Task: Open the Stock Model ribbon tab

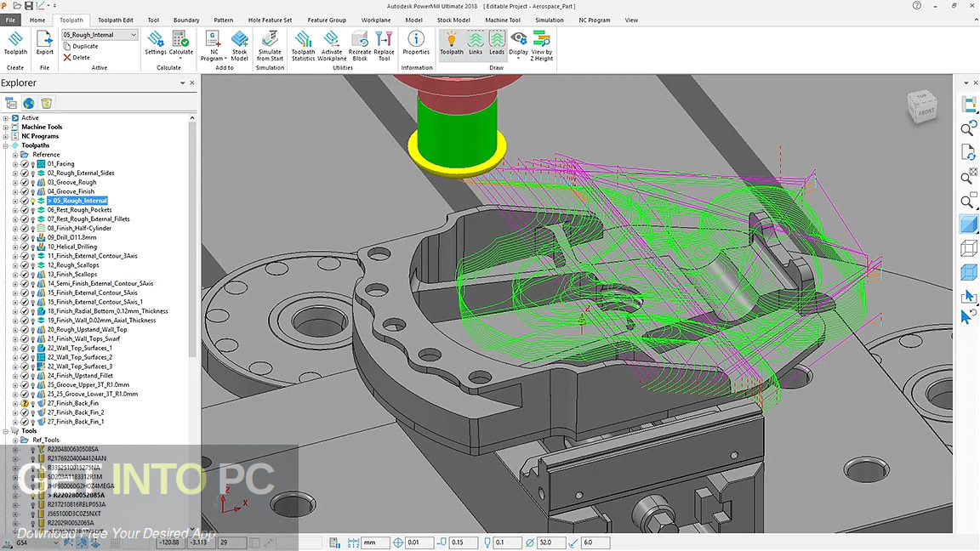Action: (453, 20)
